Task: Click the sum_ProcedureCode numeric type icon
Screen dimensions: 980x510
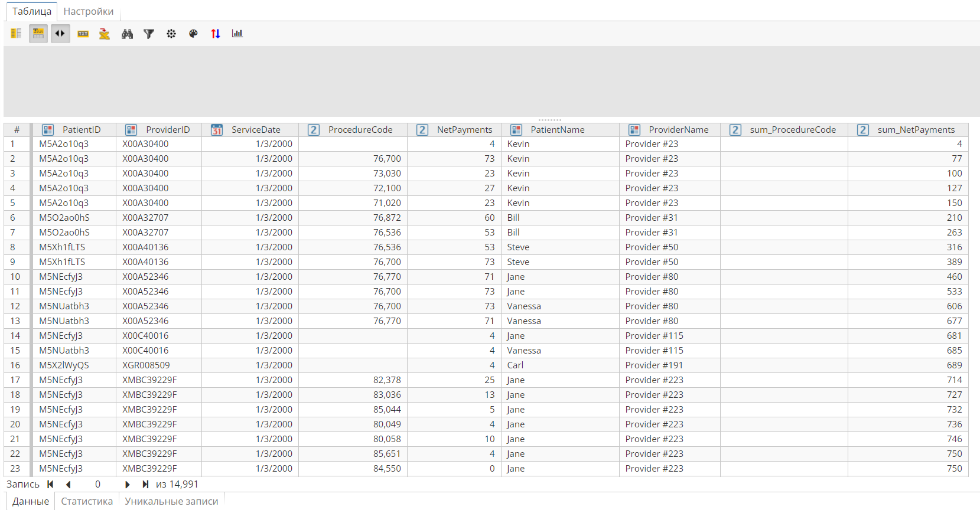Action: pos(735,130)
